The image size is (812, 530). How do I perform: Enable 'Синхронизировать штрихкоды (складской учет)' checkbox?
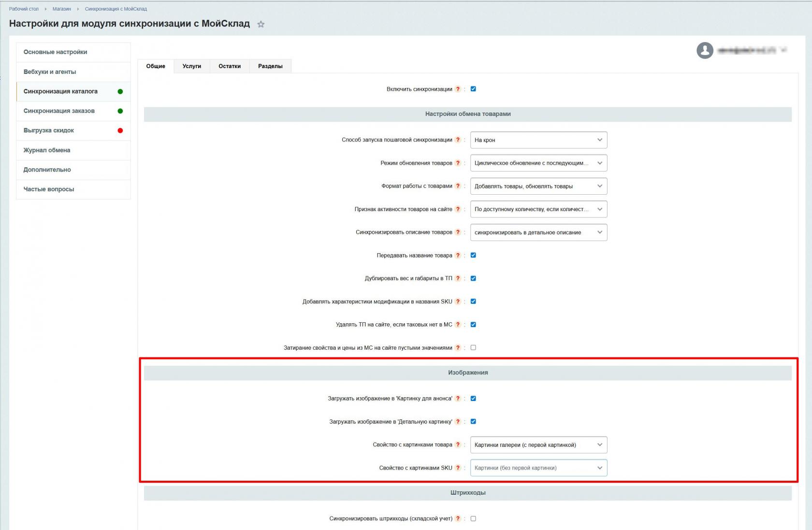[473, 518]
